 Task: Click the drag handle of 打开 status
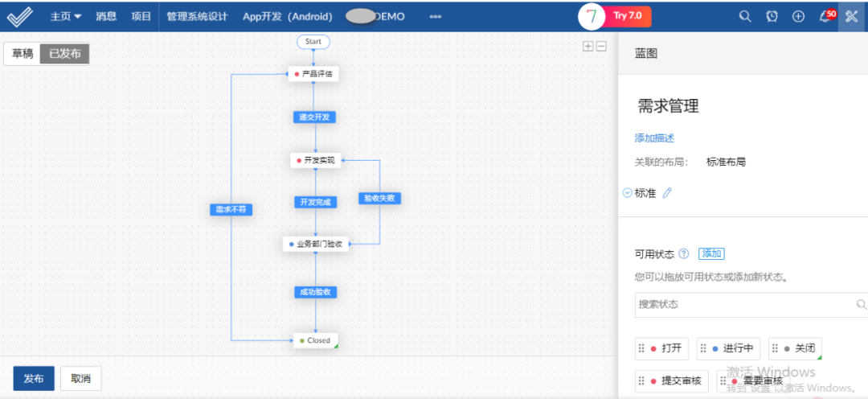point(641,348)
